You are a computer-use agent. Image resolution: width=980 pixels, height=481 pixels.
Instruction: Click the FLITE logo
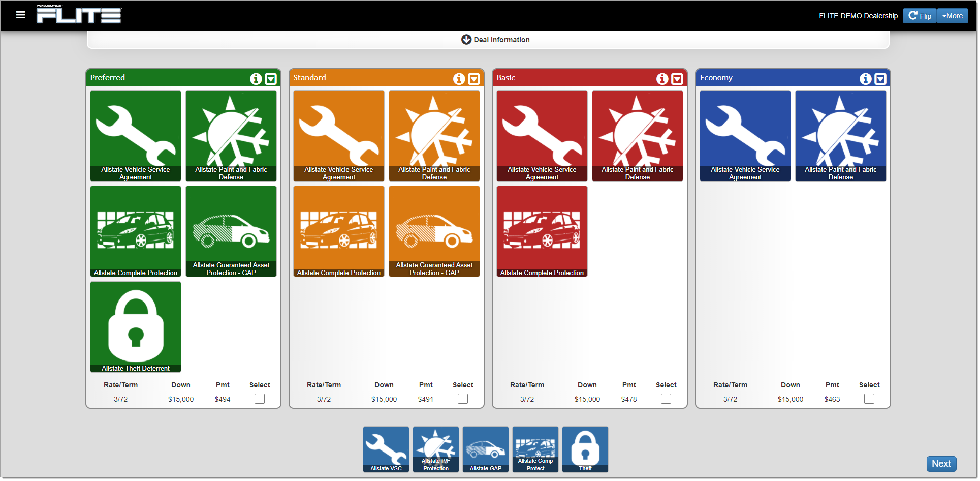pos(79,14)
